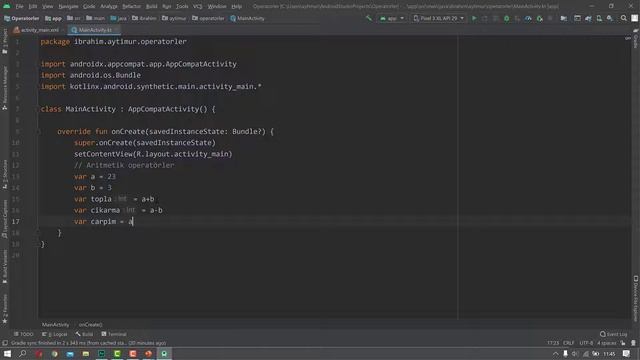This screenshot has height=360, width=640.
Task: Click the 17:23 line-column indicator
Action: click(x=553, y=343)
